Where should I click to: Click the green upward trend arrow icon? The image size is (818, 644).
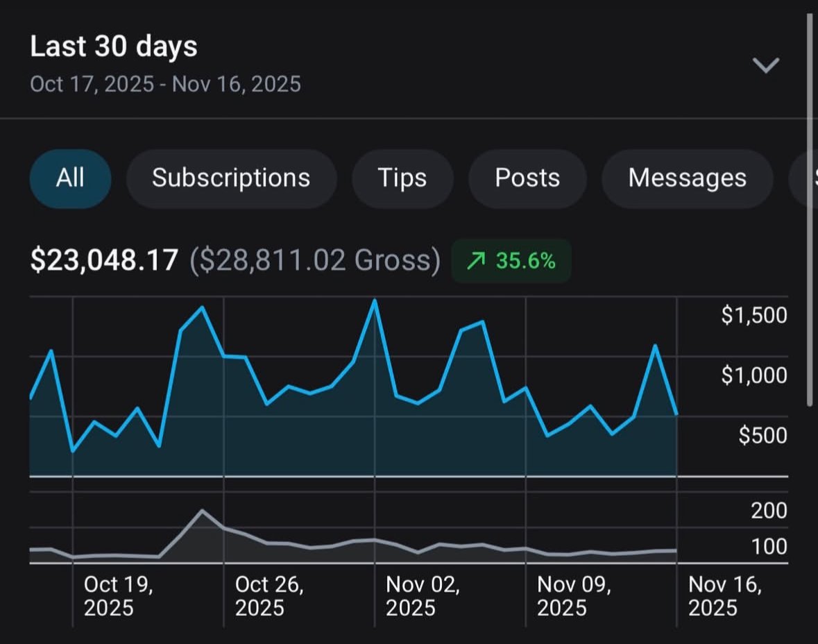tap(476, 261)
